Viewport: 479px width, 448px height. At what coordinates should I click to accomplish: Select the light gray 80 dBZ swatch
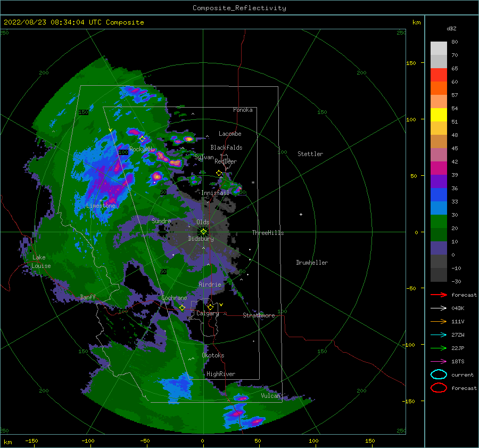[x=439, y=48]
